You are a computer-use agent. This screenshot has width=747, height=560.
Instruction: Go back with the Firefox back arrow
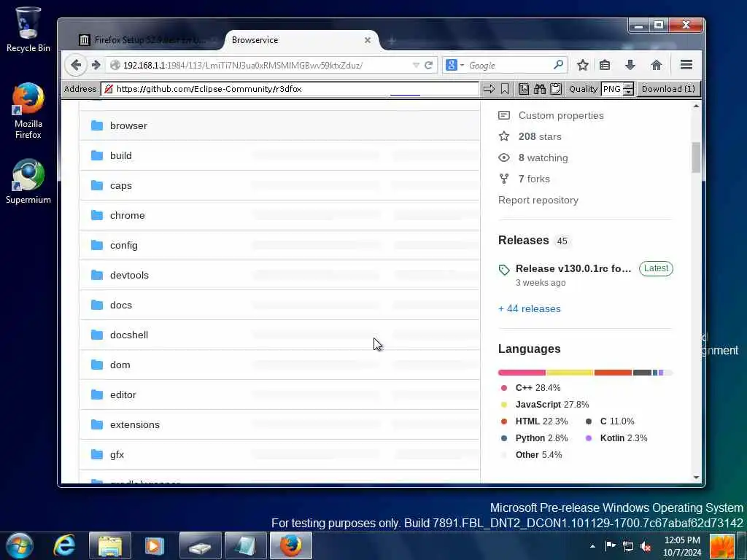pyautogui.click(x=76, y=65)
